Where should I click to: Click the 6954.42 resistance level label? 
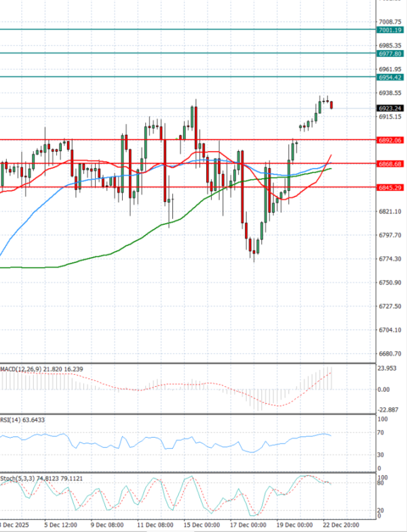391,77
